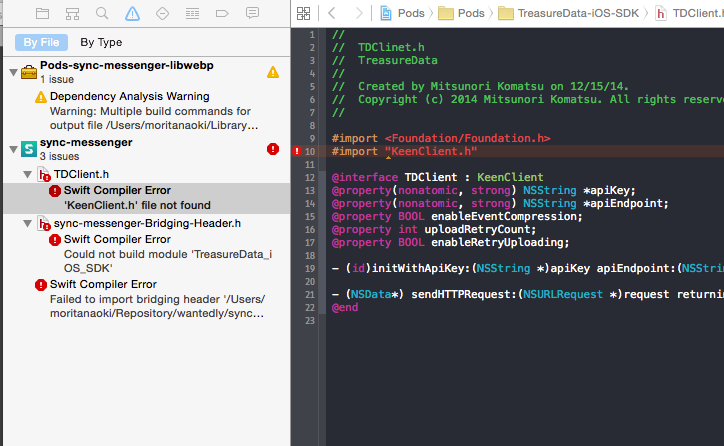724x446 pixels.
Task: Click the red error marker on line 10
Action: point(297,151)
